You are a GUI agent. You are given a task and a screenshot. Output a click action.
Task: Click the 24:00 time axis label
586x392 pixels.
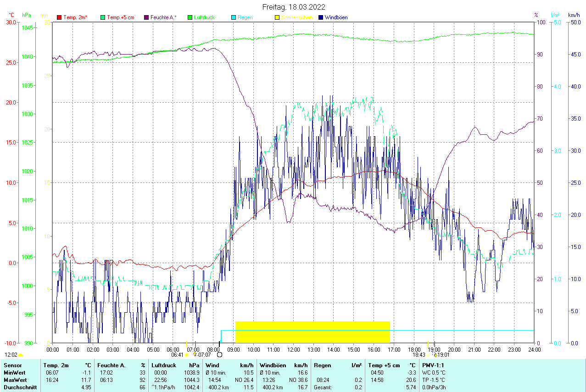coord(534,349)
